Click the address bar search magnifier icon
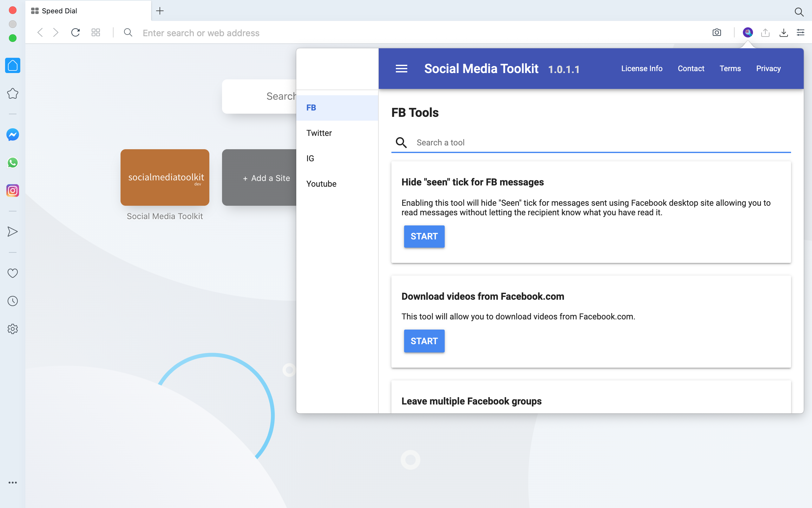The height and width of the screenshot is (508, 812). 128,33
